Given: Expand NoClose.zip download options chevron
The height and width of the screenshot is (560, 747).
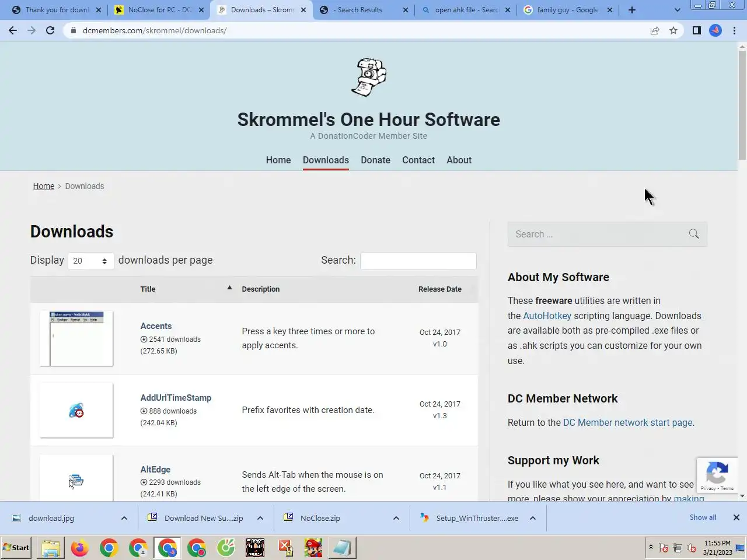Looking at the screenshot, I should tap(396, 518).
